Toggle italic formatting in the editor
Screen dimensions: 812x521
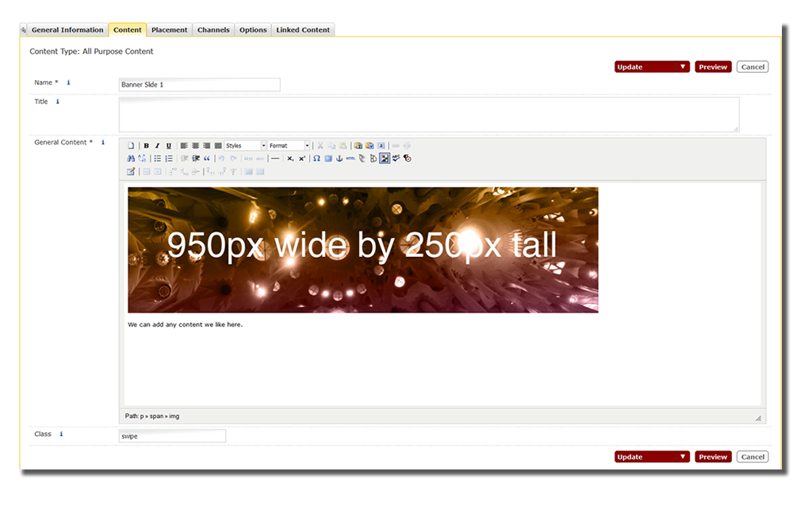(157, 146)
